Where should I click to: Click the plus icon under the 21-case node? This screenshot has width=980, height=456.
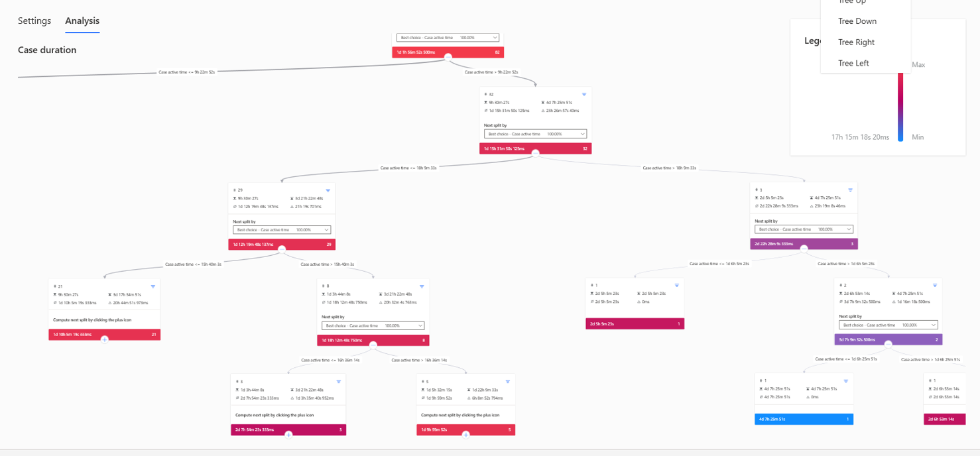(x=105, y=339)
